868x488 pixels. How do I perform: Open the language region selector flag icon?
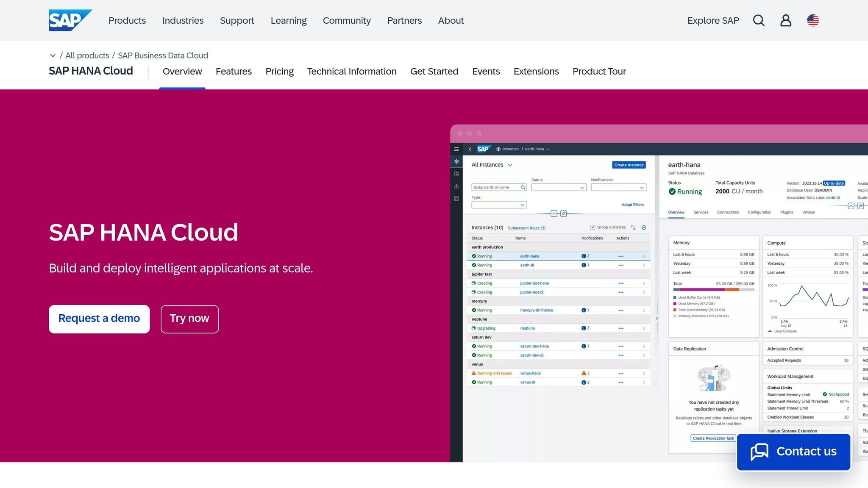(813, 20)
